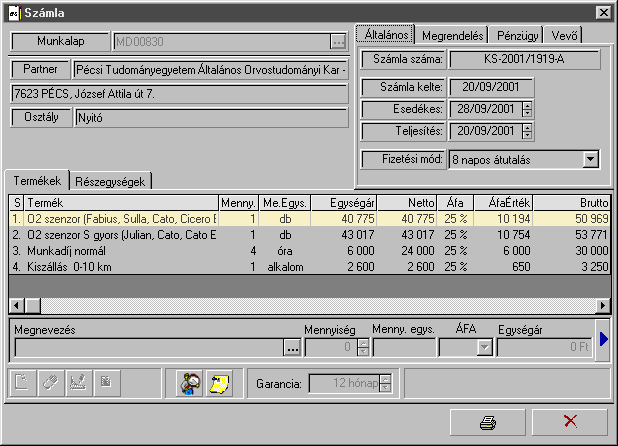
Task: Decrease the Esedékes date with down arrow
Action: [x=527, y=113]
